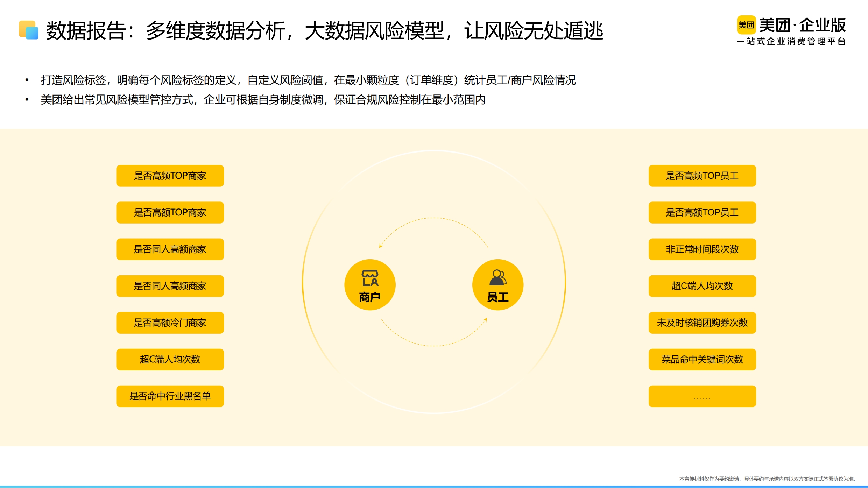The image size is (868, 488).
Task: Click the yellow tag showing ……
Action: [702, 396]
